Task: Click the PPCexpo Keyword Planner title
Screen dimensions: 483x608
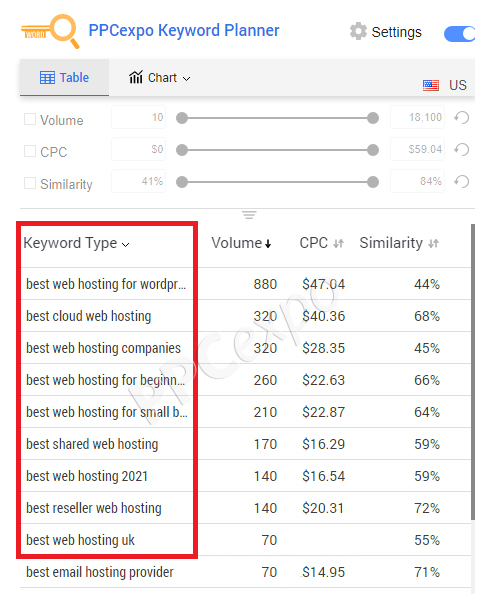Action: pyautogui.click(x=184, y=31)
